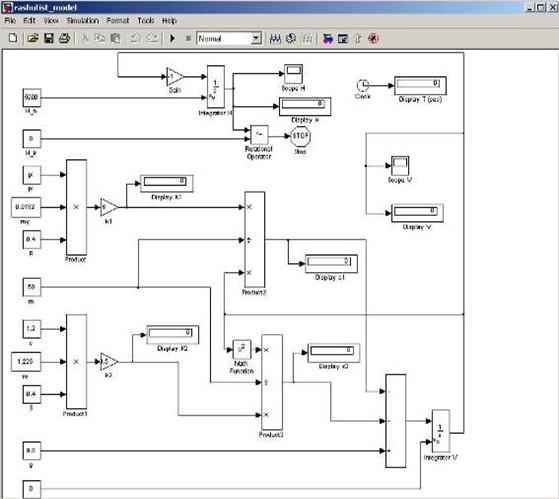
Task: Open a model with the folder icon
Action: coord(33,38)
